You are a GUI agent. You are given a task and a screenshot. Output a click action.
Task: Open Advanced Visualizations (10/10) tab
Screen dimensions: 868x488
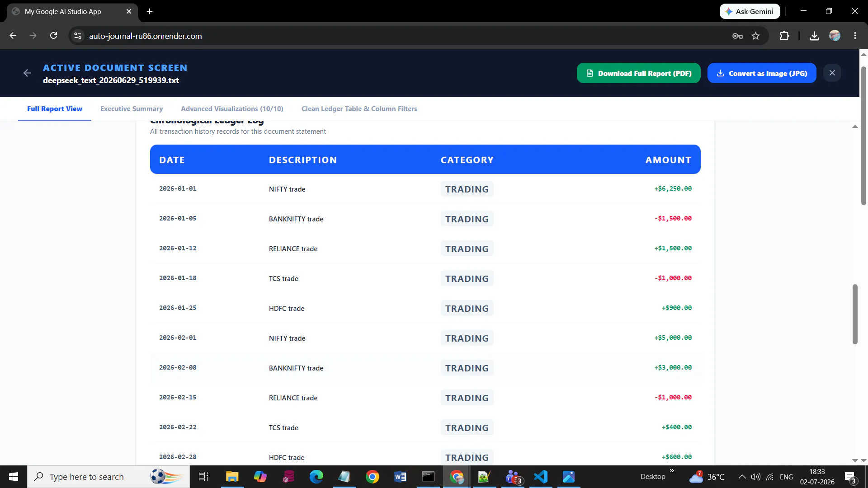pyautogui.click(x=232, y=109)
